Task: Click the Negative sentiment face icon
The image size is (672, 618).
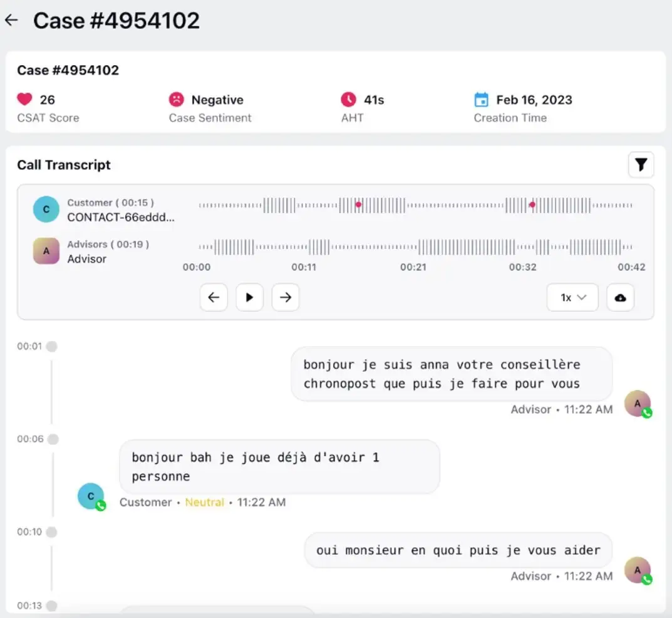Action: point(175,99)
